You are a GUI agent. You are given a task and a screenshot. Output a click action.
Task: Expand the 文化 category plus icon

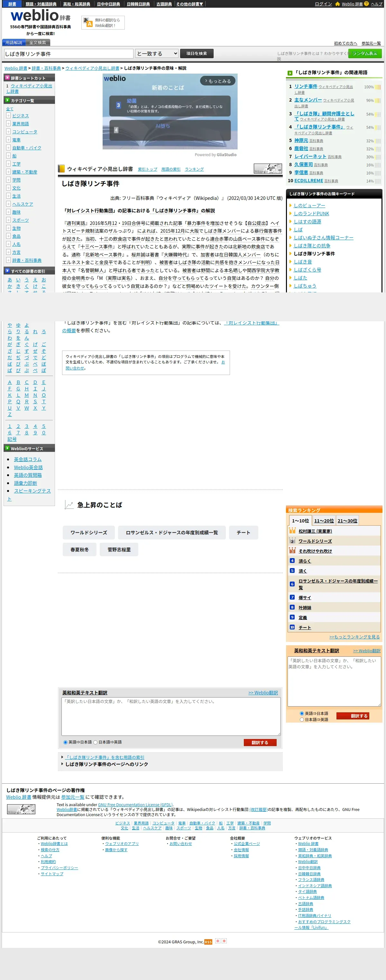tap(8, 188)
